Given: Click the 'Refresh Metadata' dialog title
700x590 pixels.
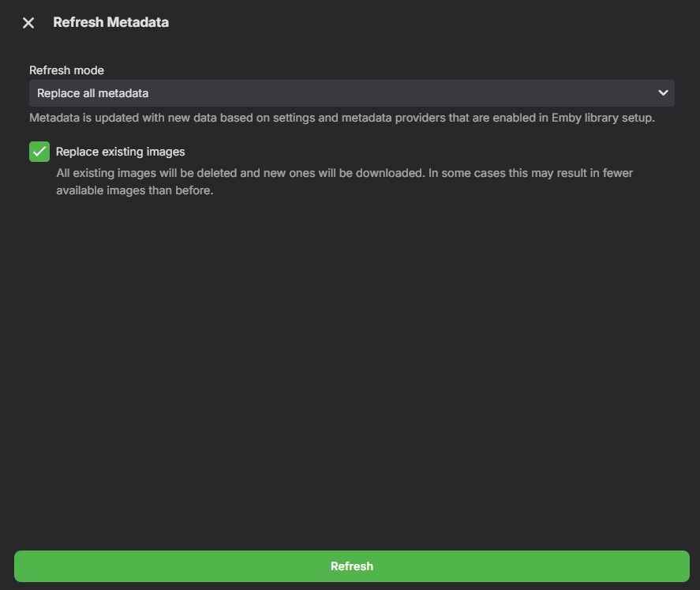Looking at the screenshot, I should [110, 22].
